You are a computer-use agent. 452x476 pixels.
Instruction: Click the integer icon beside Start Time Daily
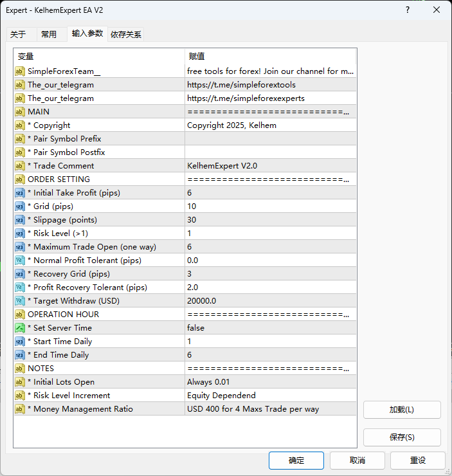[20, 342]
